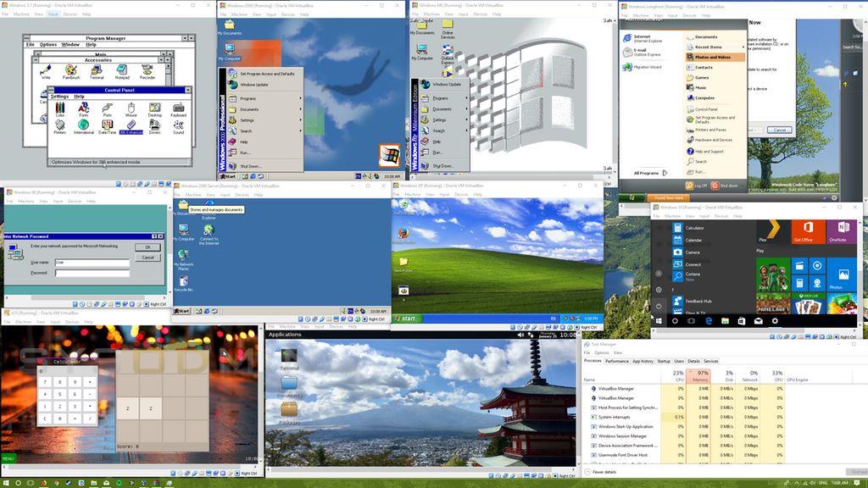Open OneNote tile in Windows 10 Start
Image resolution: width=868 pixels, height=488 pixels.
[842, 231]
